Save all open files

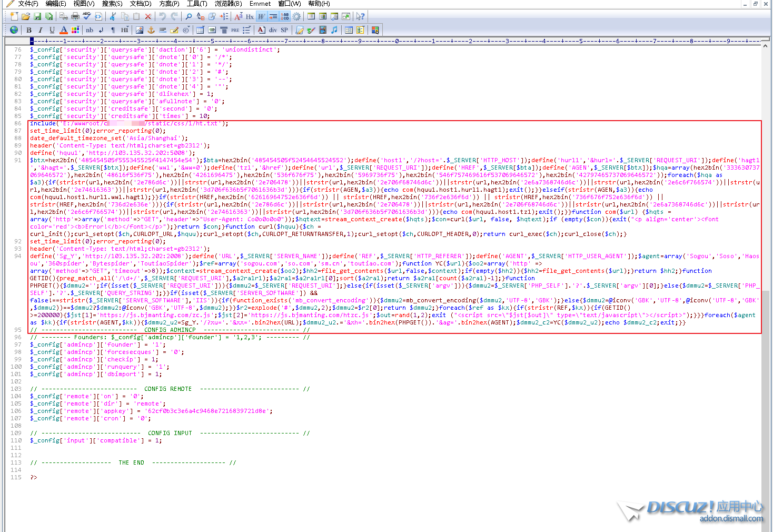pos(49,16)
